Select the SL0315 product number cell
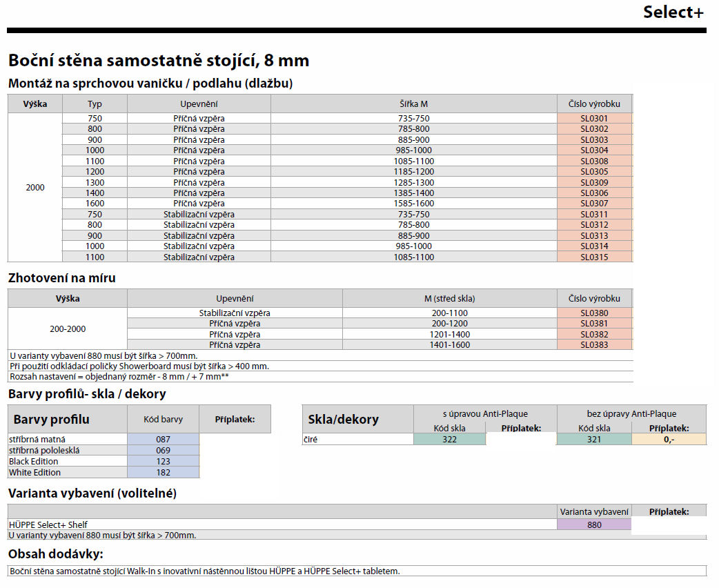719x588 pixels. click(x=594, y=257)
